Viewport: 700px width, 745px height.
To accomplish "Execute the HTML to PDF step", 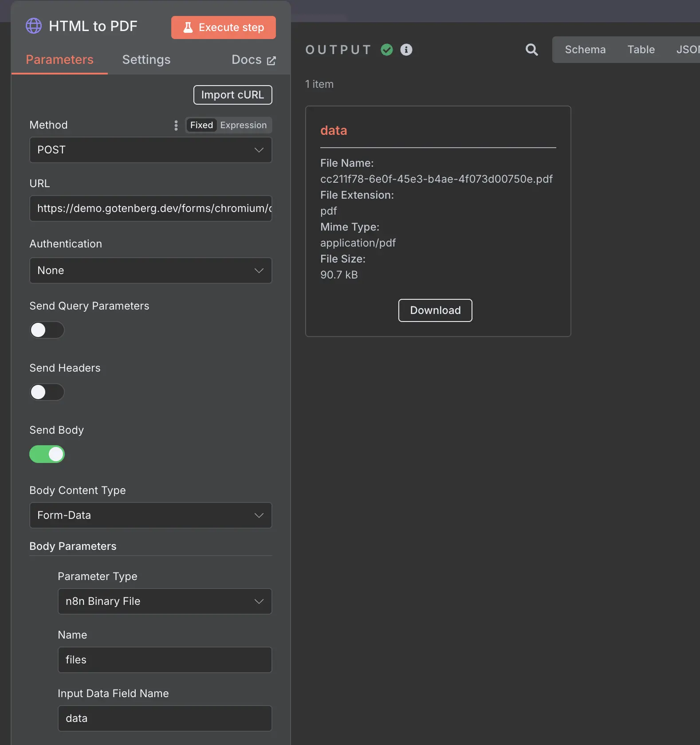I will [x=224, y=27].
